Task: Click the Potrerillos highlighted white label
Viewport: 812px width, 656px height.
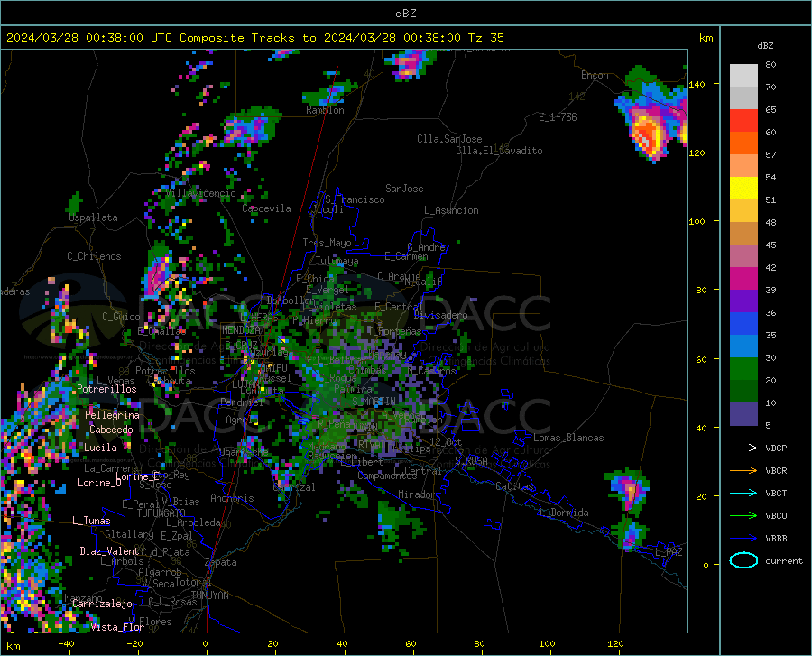Action: click(106, 389)
